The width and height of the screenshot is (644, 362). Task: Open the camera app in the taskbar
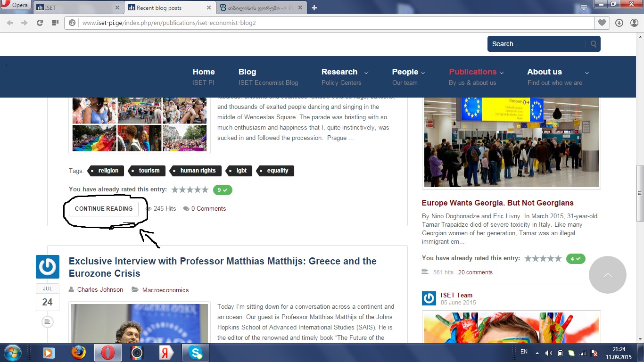click(x=137, y=353)
